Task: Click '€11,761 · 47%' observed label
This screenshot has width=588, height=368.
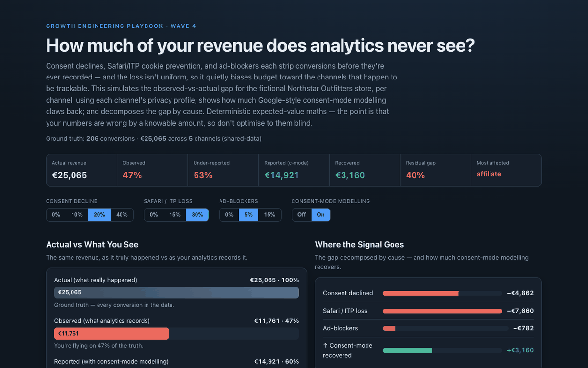Action: coord(276,321)
